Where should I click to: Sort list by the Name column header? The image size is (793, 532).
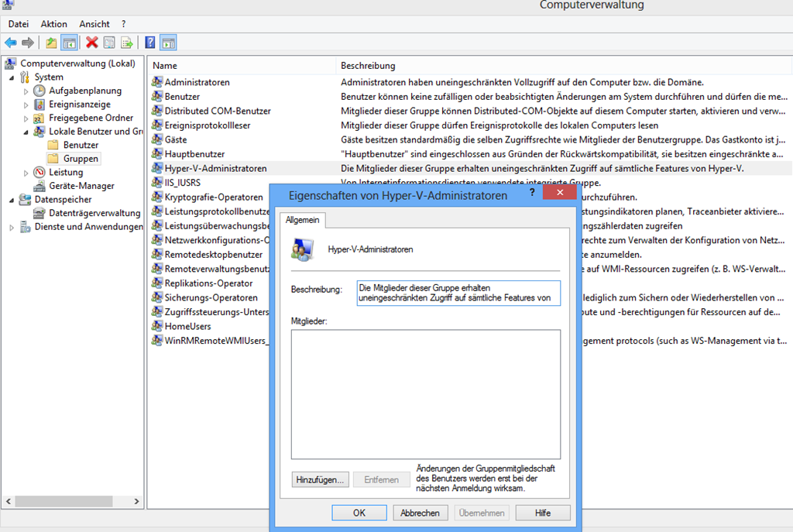pos(242,66)
